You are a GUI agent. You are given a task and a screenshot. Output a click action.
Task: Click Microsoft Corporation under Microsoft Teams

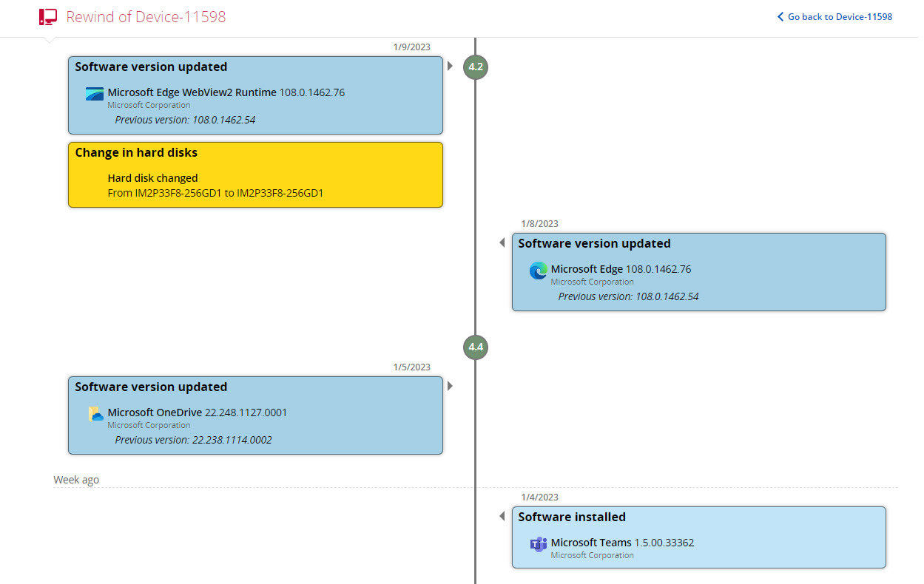pos(593,555)
